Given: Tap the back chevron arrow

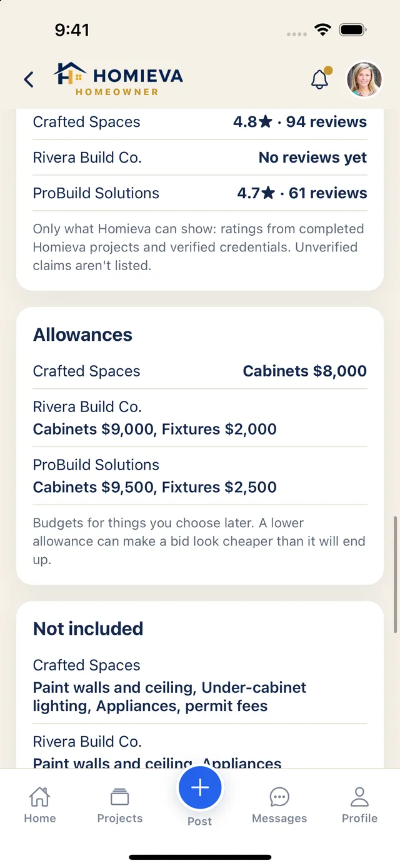Looking at the screenshot, I should coord(29,79).
